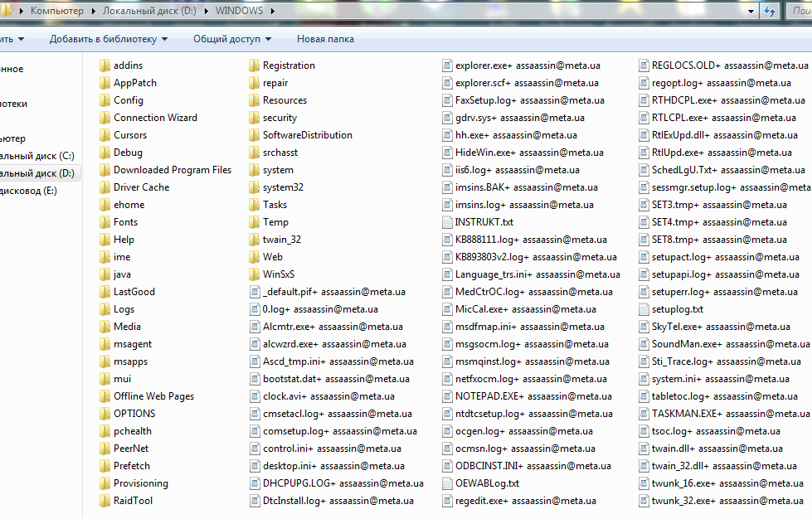
Task: Select the file name twunk_32.exe+ assaassin@meta.ua
Action: pos(727,501)
